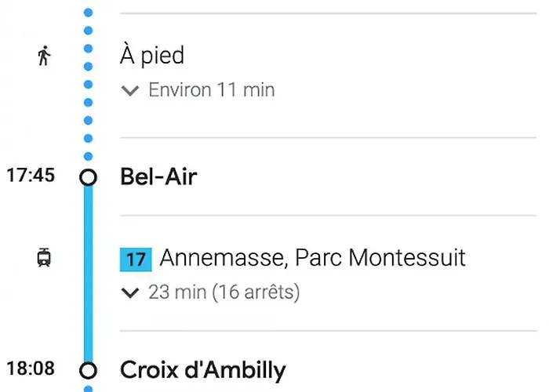Click the topmost dot of walking path
Screen dimensions: 549x392
(x=89, y=13)
